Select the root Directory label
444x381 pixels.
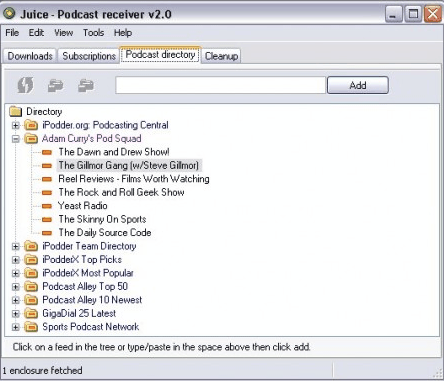[44, 111]
